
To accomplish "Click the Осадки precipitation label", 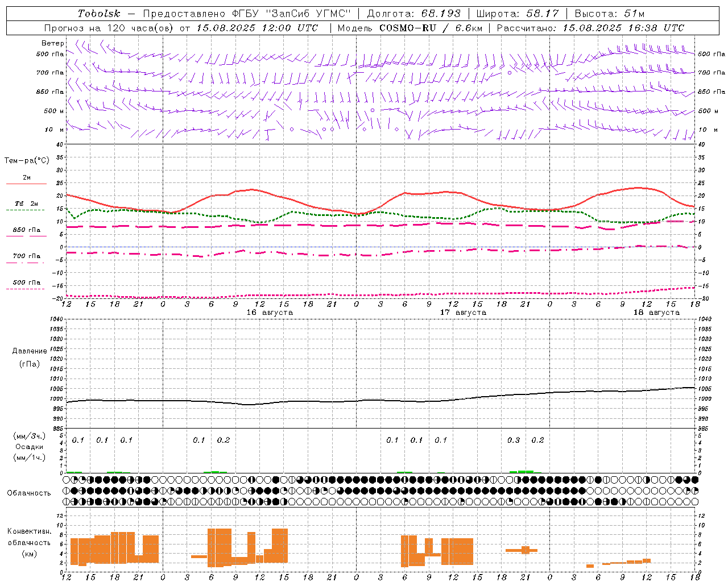I will [x=29, y=447].
